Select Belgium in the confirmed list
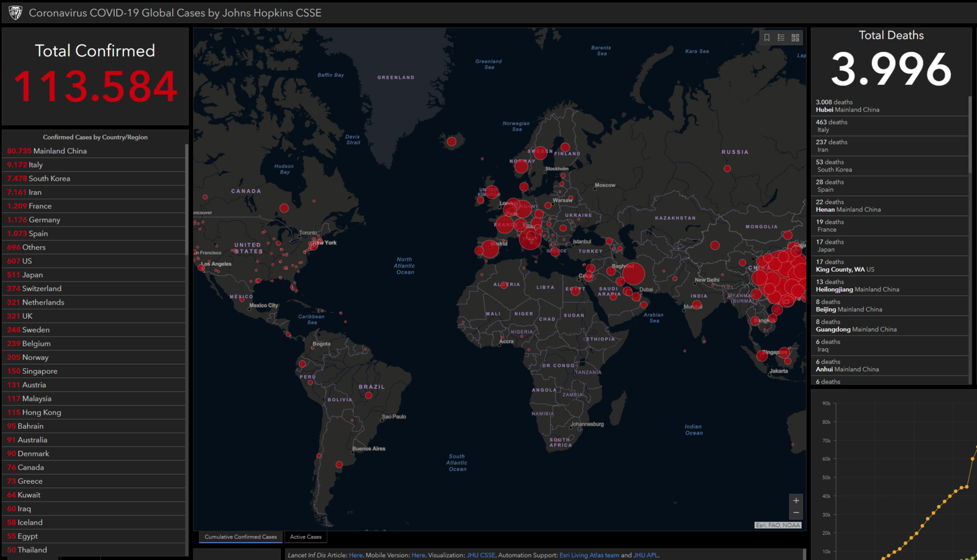This screenshot has width=977, height=560. 93,344
